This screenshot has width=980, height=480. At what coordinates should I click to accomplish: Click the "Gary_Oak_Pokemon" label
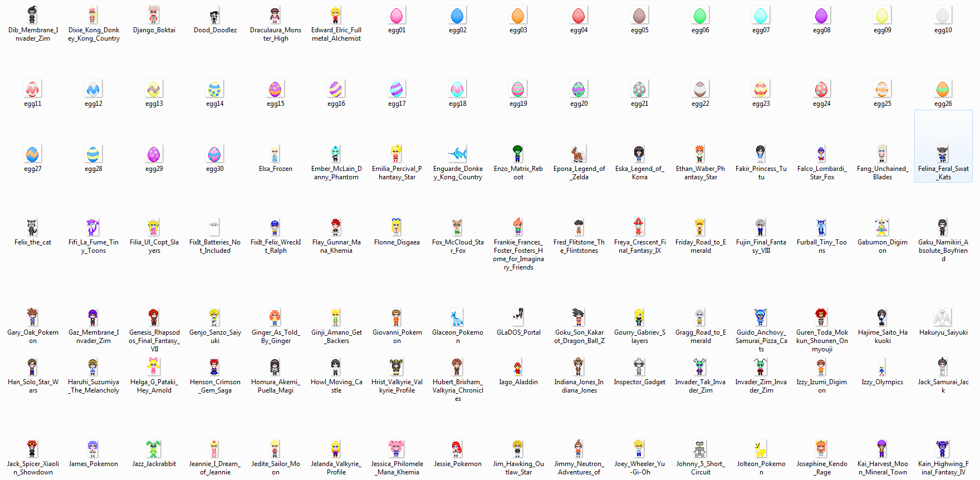[x=32, y=336]
